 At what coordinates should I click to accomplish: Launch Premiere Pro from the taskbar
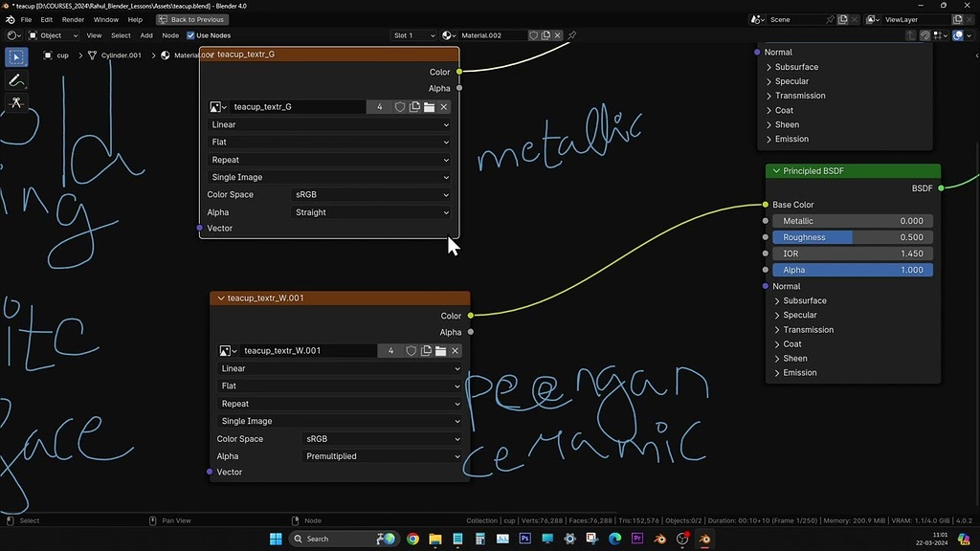tap(637, 539)
